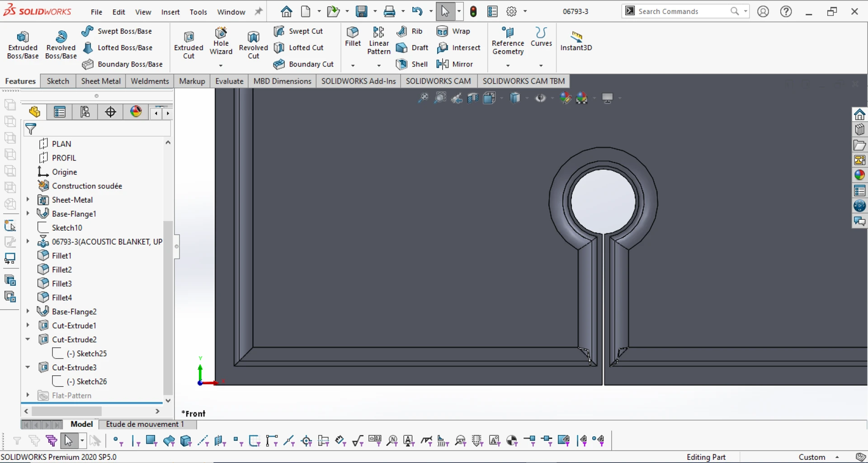868x463 pixels.
Task: Select the Mirror tool
Action: coord(455,64)
